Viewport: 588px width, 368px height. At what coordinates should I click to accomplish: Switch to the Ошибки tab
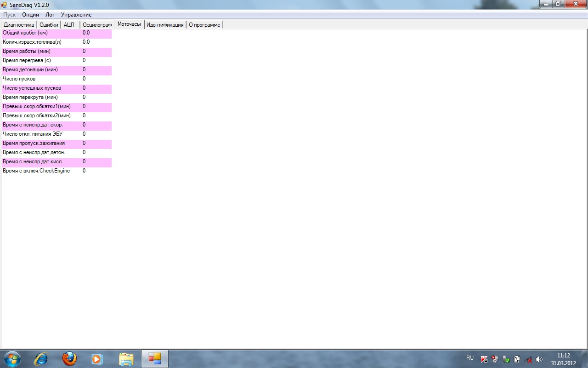tap(49, 25)
